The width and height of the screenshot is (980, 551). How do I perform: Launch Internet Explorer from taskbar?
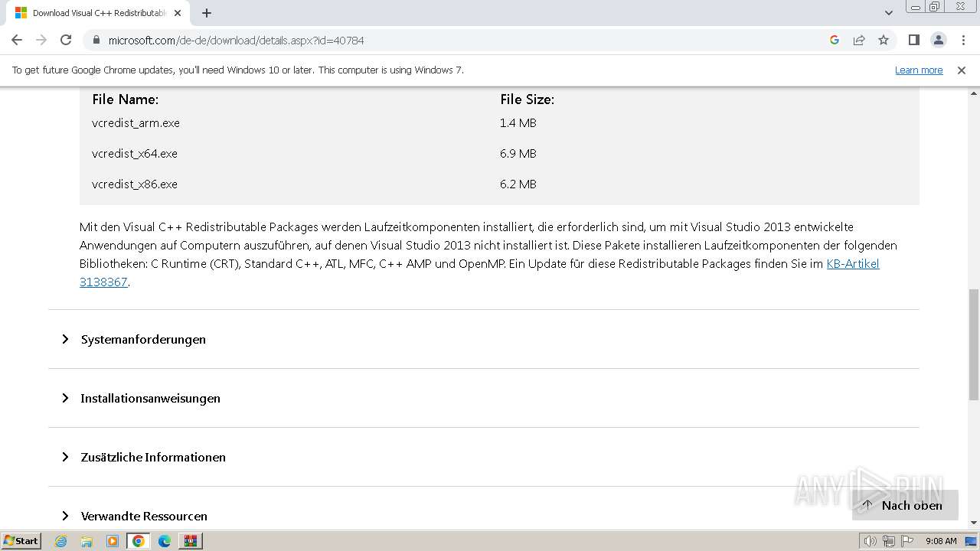(61, 541)
